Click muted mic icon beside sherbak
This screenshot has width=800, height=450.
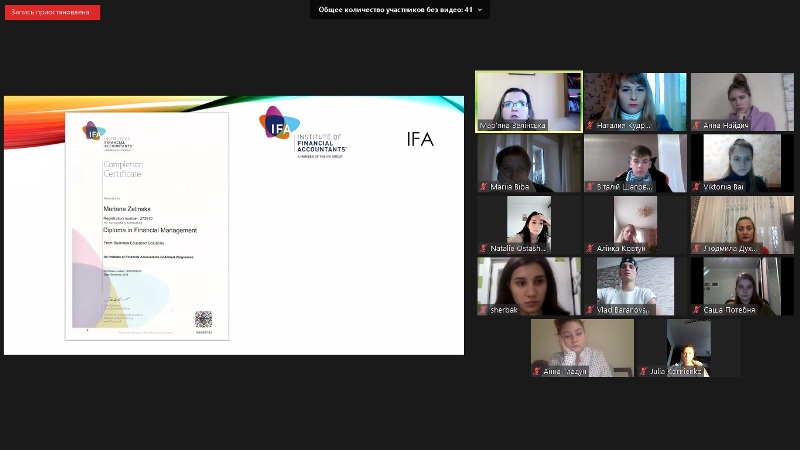pyautogui.click(x=483, y=310)
